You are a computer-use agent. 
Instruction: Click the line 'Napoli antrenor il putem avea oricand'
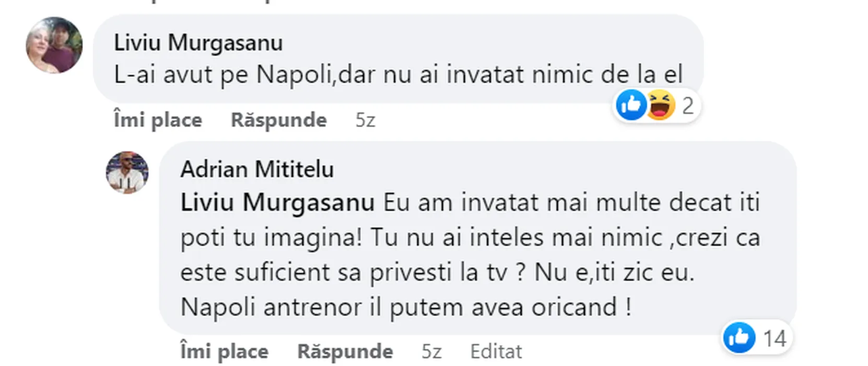pyautogui.click(x=406, y=307)
